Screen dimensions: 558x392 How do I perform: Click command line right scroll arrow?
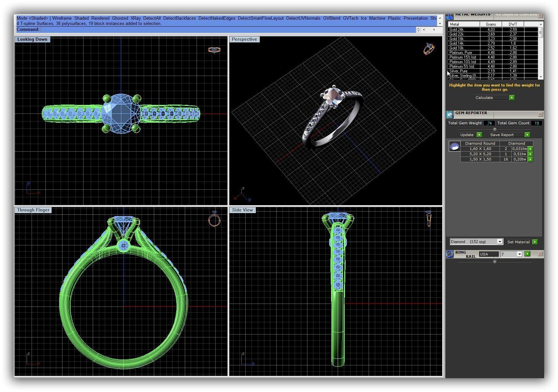tap(434, 30)
